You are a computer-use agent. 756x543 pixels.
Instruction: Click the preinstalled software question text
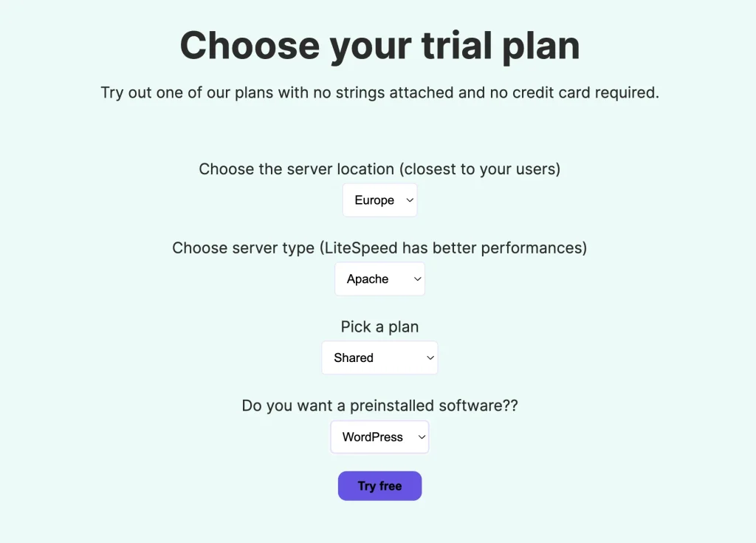tap(379, 406)
